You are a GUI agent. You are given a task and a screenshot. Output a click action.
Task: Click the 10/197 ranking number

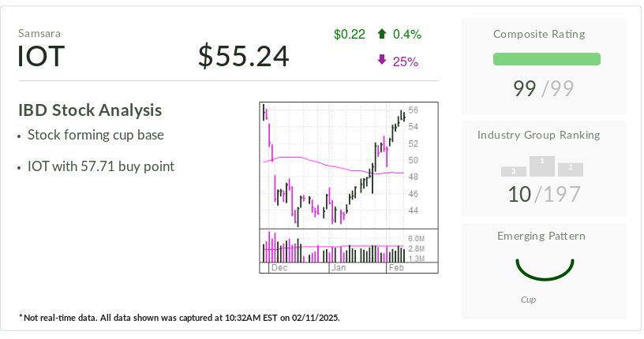[544, 193]
